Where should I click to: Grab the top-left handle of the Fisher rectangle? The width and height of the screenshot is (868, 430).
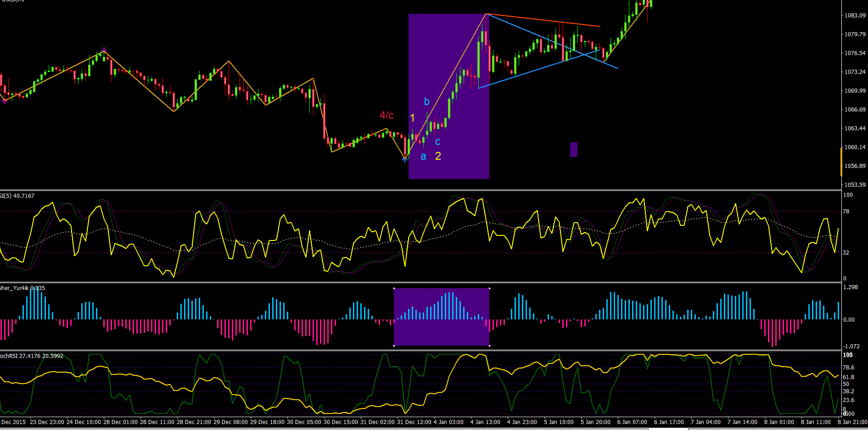(x=394, y=288)
